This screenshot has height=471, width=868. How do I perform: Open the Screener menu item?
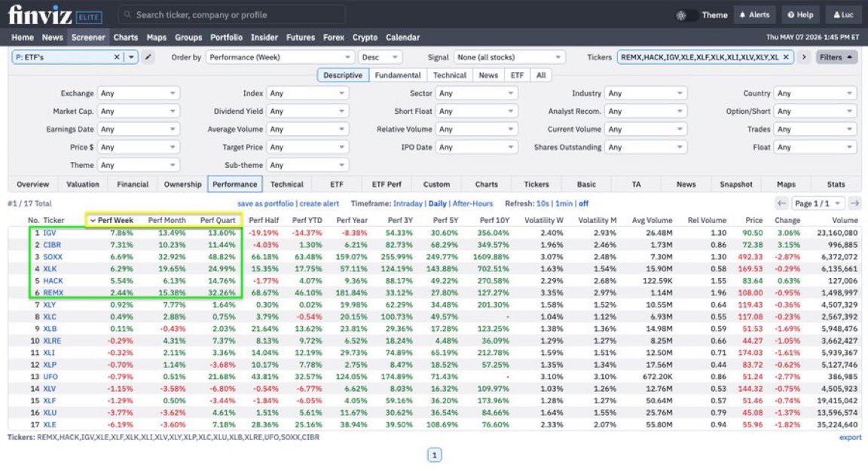88,37
